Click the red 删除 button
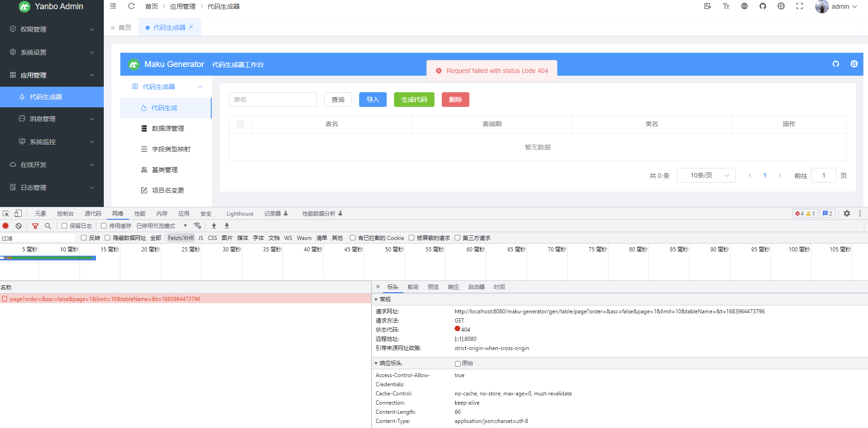868x428 pixels. tap(456, 100)
